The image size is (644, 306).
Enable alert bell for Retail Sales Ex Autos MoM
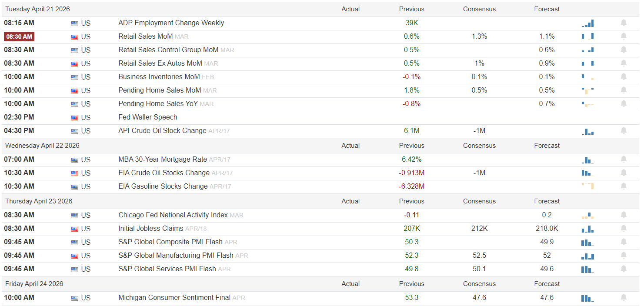(624, 63)
